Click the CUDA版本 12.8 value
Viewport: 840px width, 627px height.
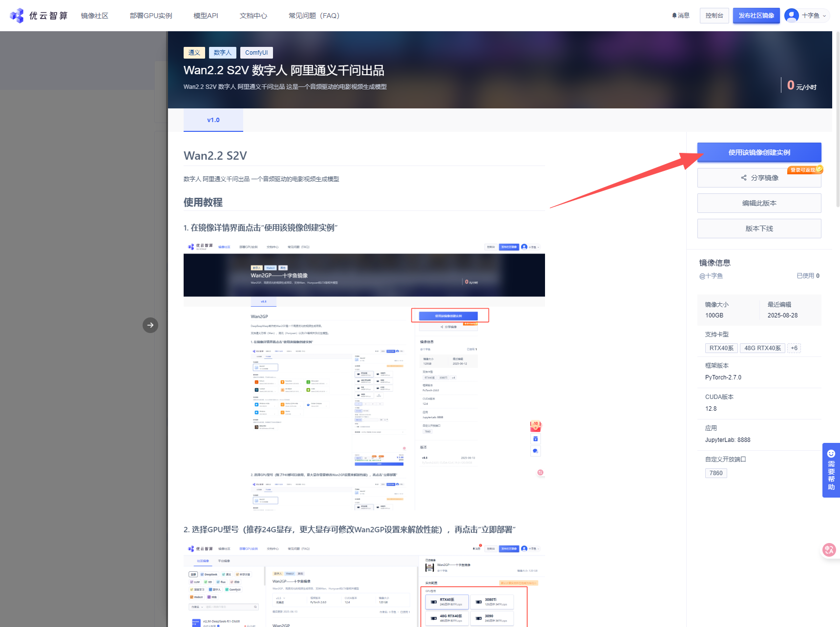(711, 409)
